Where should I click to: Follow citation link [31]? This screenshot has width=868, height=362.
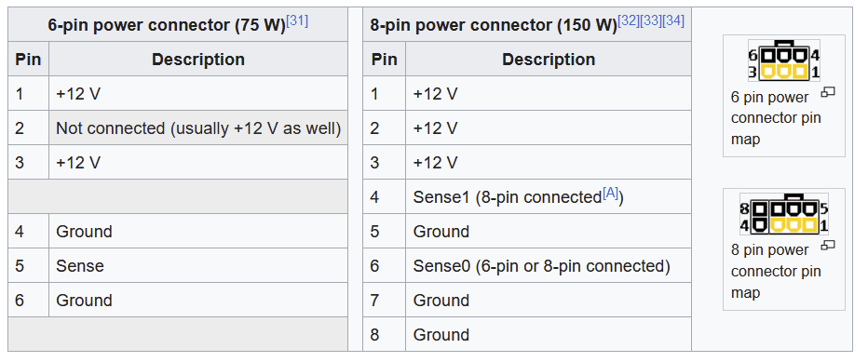point(297,21)
